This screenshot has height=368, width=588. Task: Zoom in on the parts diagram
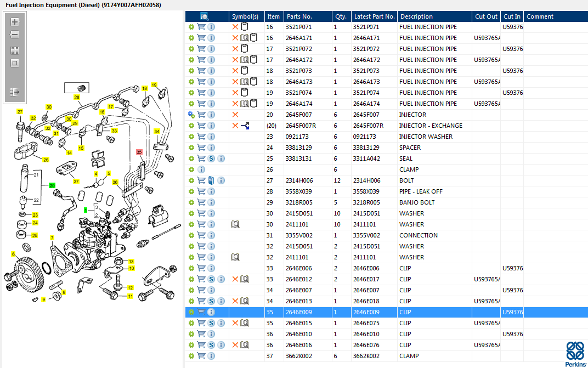pyautogui.click(x=15, y=22)
